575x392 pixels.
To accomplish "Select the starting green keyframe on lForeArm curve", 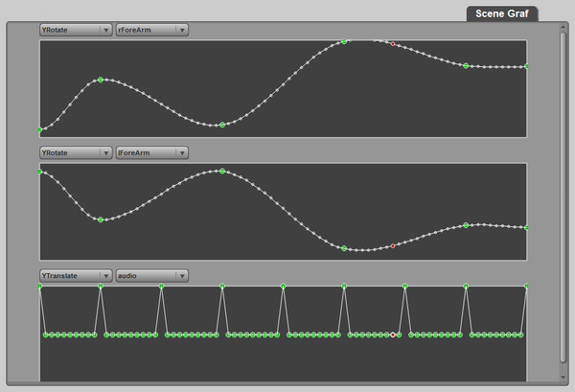I will point(40,172).
